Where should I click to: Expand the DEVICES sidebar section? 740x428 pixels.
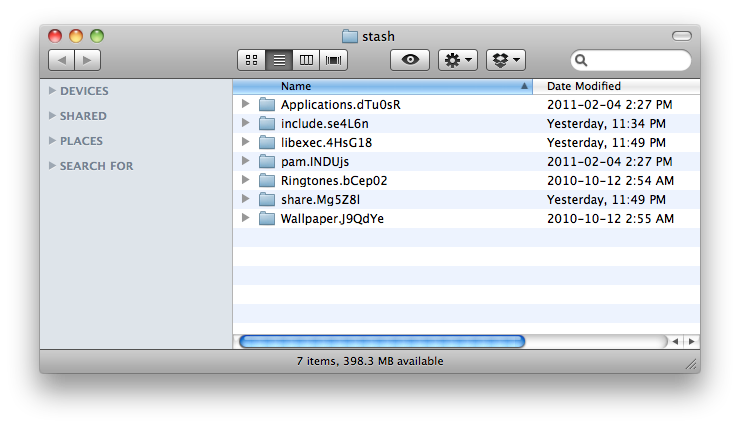click(x=53, y=91)
